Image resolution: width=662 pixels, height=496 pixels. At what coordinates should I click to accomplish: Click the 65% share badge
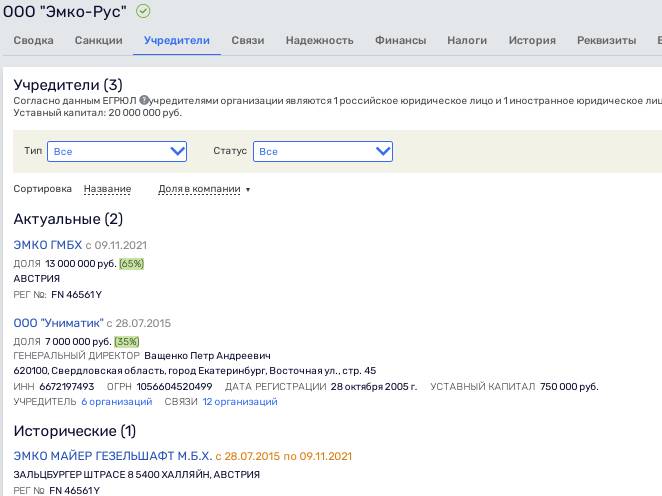pyautogui.click(x=131, y=264)
